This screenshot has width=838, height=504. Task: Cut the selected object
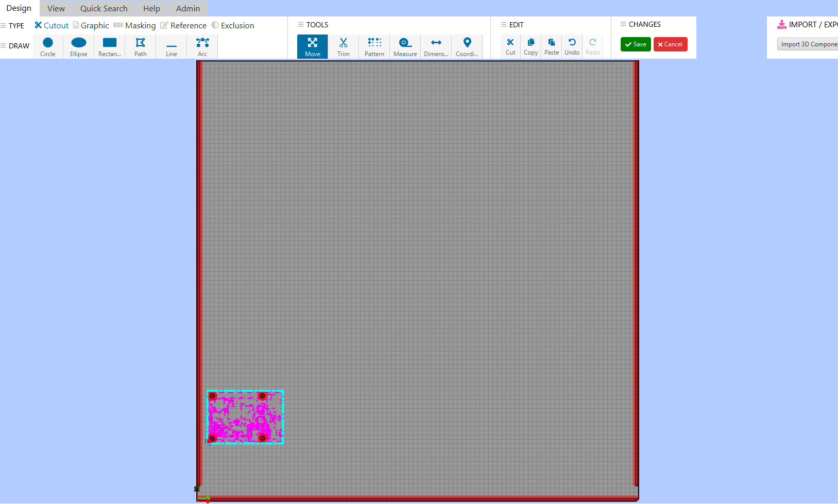[x=510, y=46]
